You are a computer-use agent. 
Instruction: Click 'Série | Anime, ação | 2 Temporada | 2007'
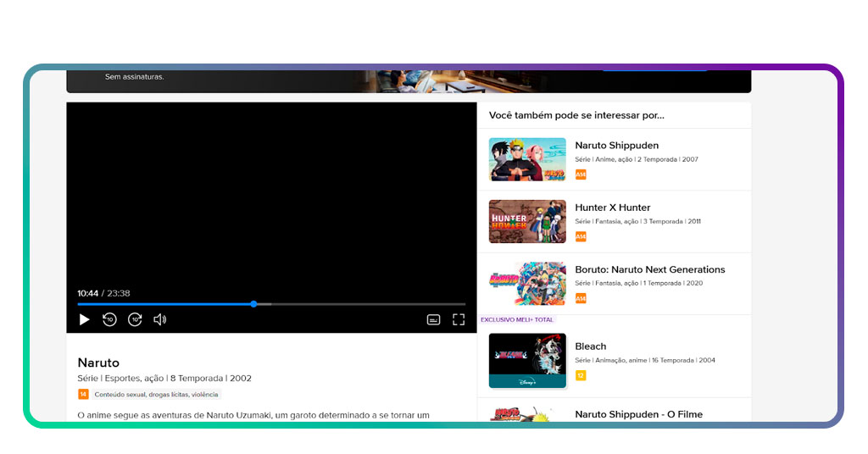pos(637,159)
